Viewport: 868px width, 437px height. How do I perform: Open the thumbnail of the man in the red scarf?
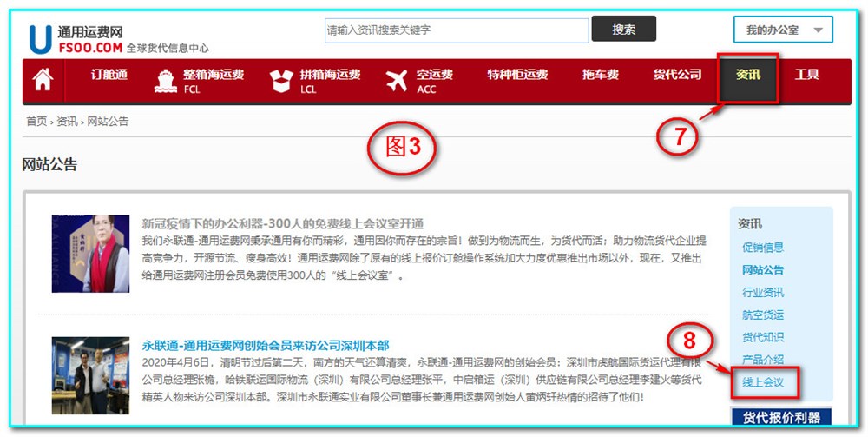(x=91, y=254)
